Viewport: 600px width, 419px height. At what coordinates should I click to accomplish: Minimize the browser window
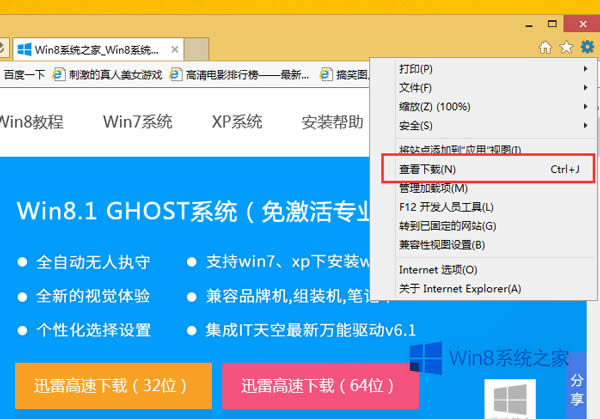(x=529, y=25)
